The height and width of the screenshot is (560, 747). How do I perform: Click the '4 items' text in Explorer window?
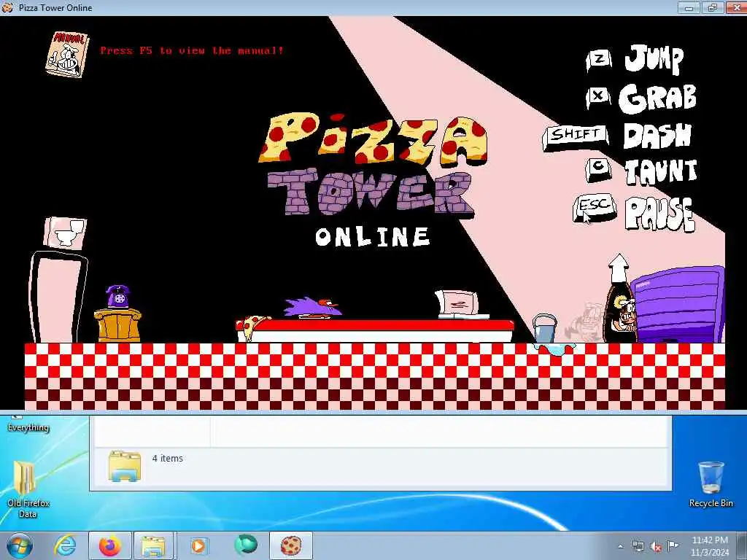168,458
